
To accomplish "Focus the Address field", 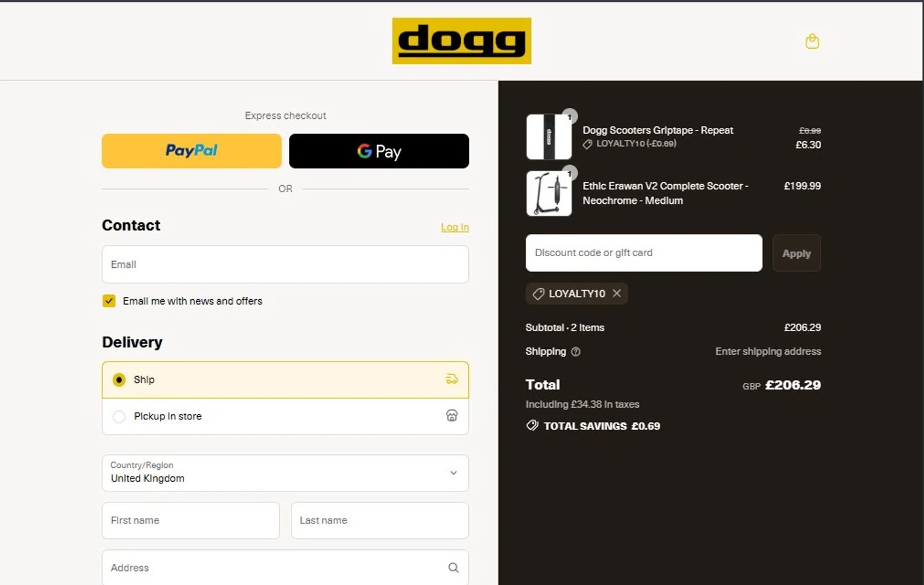I will click(x=285, y=568).
